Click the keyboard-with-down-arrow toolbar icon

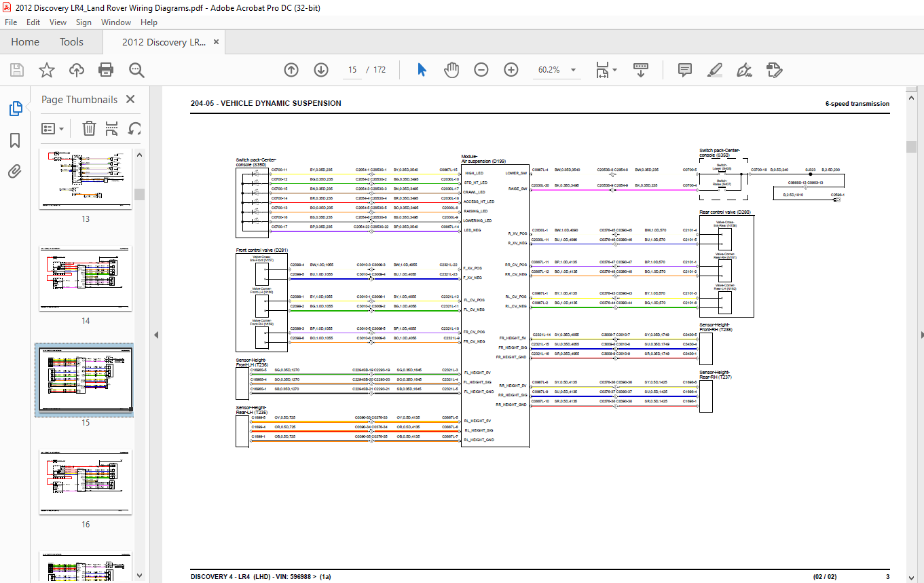pyautogui.click(x=642, y=70)
